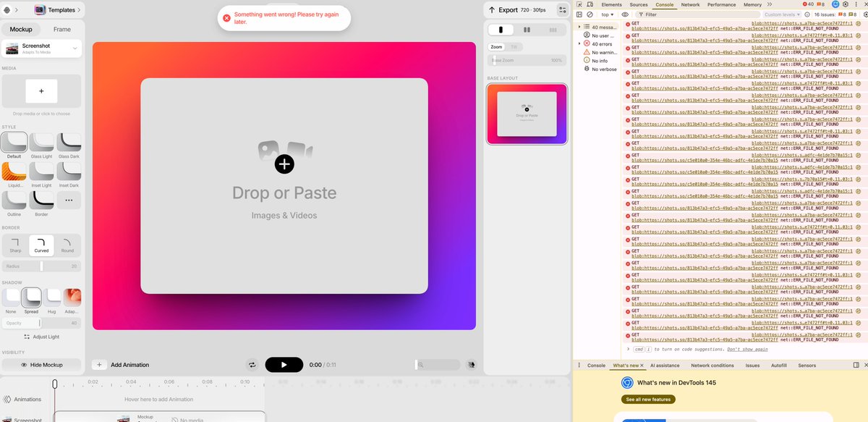Click the Export button
Image resolution: width=868 pixels, height=422 pixels.
[518, 9]
